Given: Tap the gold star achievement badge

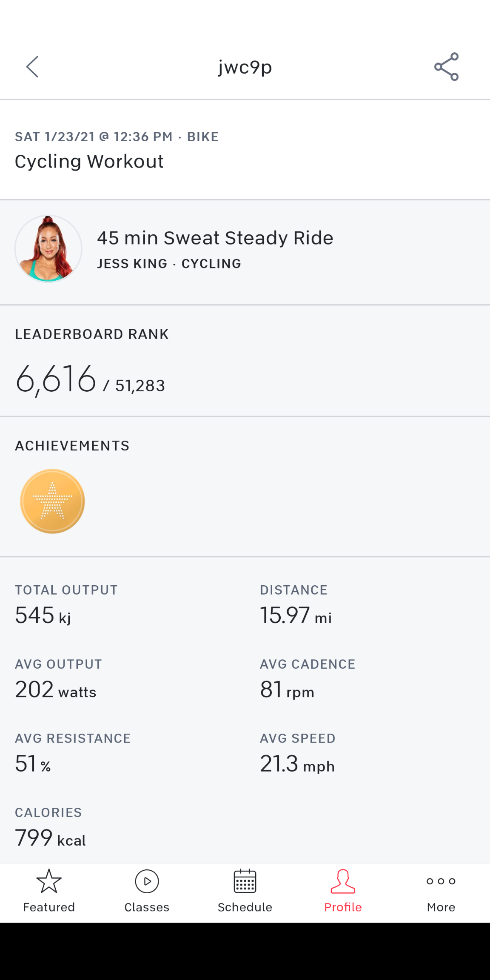Looking at the screenshot, I should [52, 501].
